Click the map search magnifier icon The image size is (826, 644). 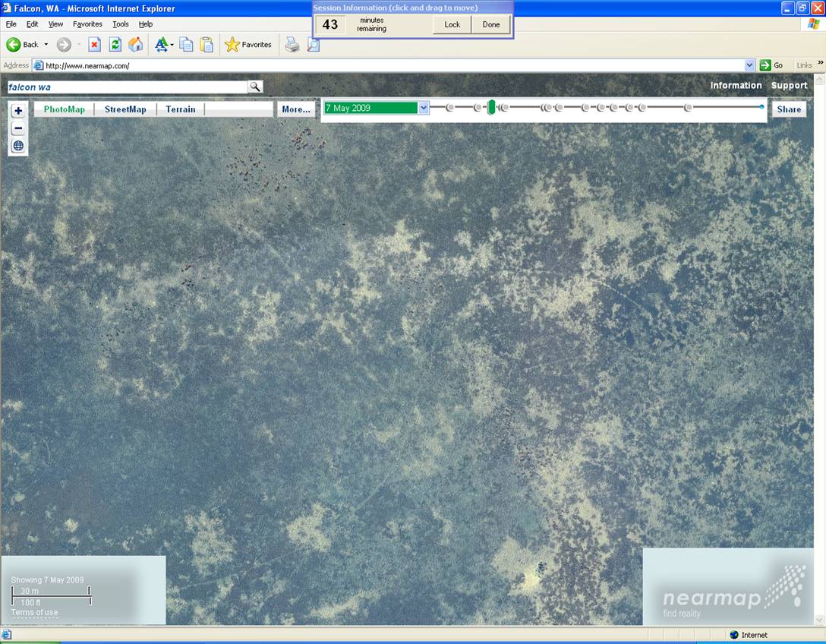pyautogui.click(x=254, y=87)
